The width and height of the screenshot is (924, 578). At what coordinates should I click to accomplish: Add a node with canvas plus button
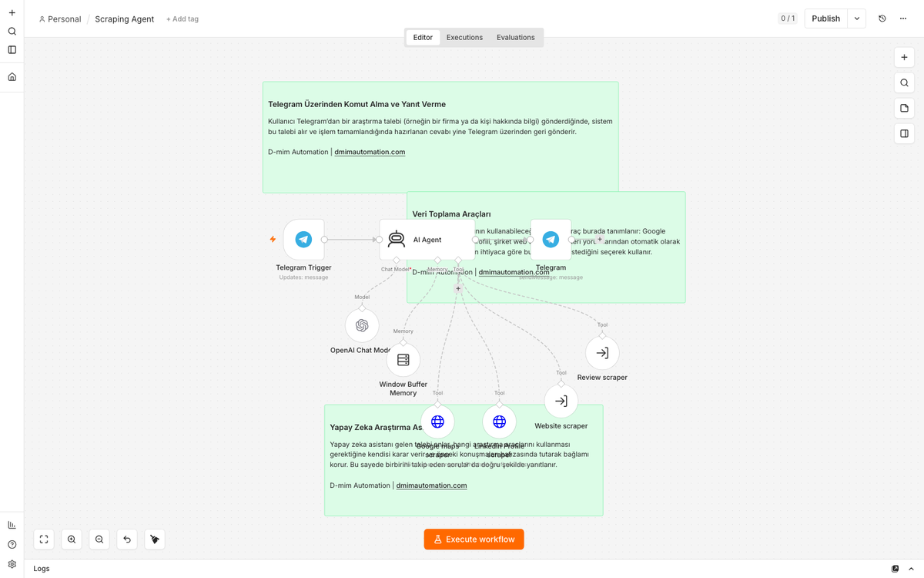click(x=904, y=58)
